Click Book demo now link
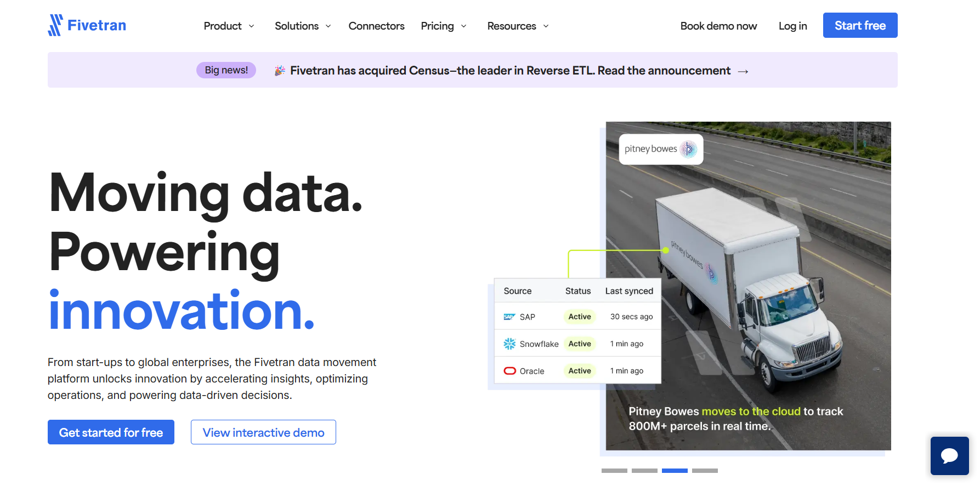Screen dimensions: 980x497 (718, 26)
